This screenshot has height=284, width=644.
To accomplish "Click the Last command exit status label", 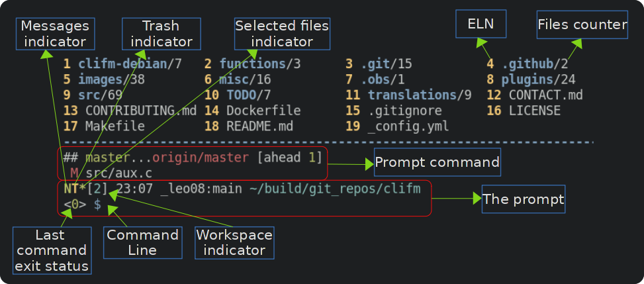I will click(x=52, y=250).
